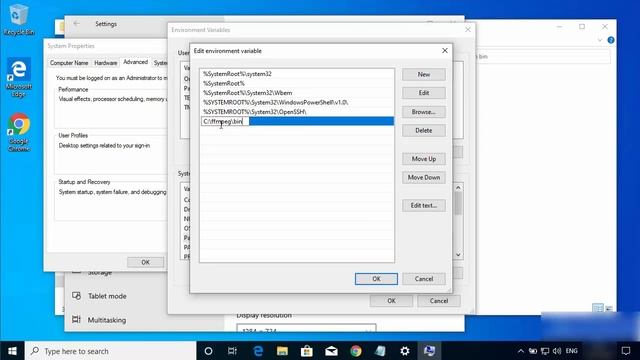The height and width of the screenshot is (360, 640).
Task: Close the Edit environment variable dialog
Action: (445, 51)
